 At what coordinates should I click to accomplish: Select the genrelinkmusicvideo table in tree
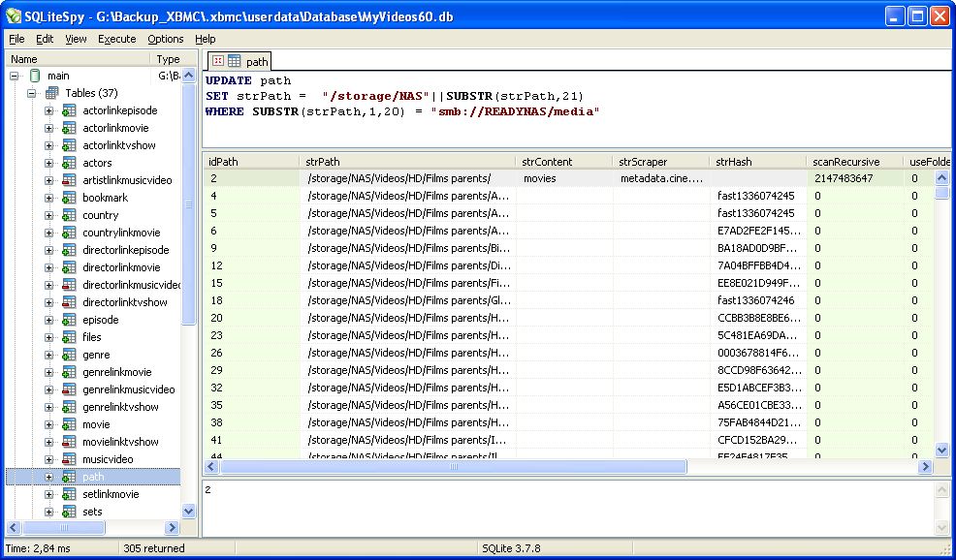[129, 389]
